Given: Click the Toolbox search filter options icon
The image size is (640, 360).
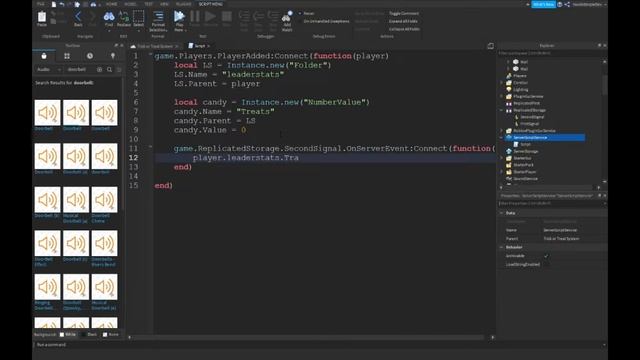Looking at the screenshot, I should point(119,70).
